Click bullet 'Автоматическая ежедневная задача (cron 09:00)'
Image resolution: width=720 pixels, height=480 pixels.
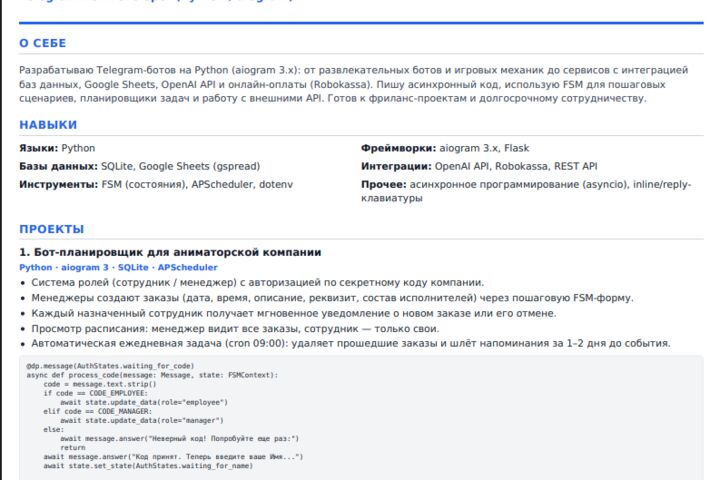coord(351,344)
